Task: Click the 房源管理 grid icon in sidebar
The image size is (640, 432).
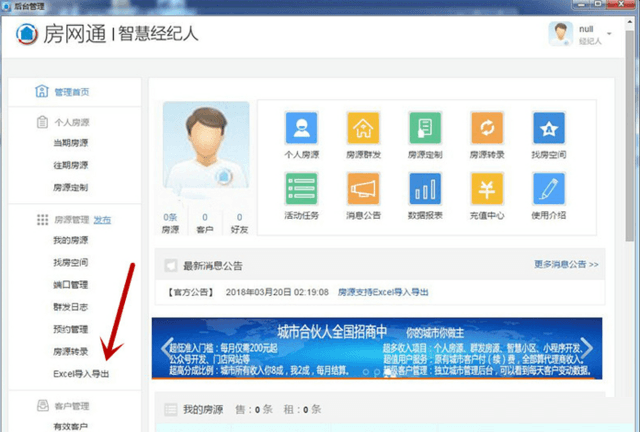Action: (x=42, y=220)
